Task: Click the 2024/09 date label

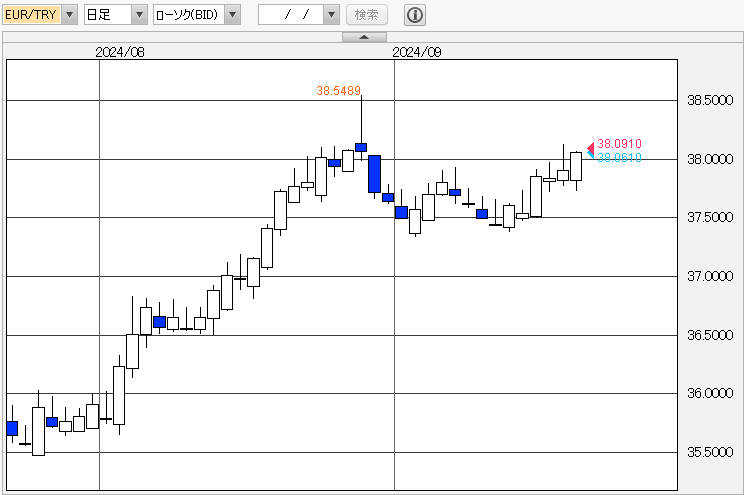Action: (x=417, y=52)
